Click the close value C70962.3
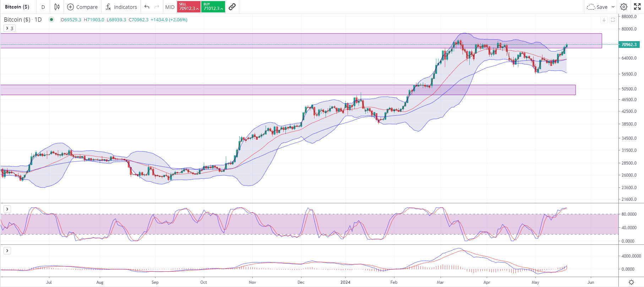 pos(138,20)
